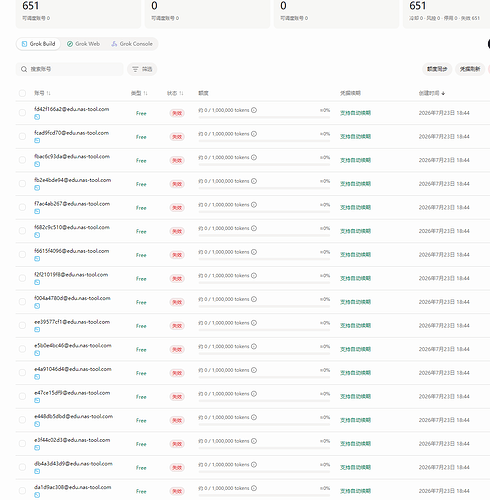Click the 凭据刷新 button
This screenshot has width=490, height=500.
tap(470, 69)
